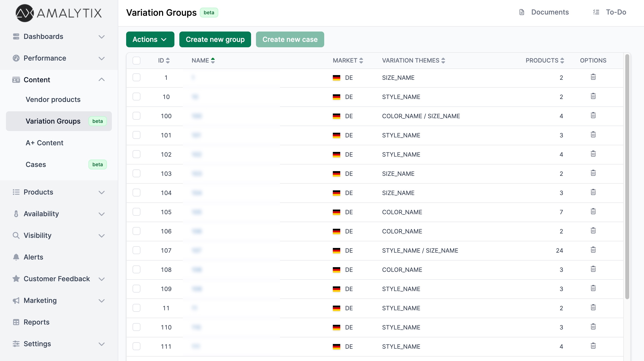Sort by Products column sort icon
This screenshot has height=361, width=644.
[562, 61]
